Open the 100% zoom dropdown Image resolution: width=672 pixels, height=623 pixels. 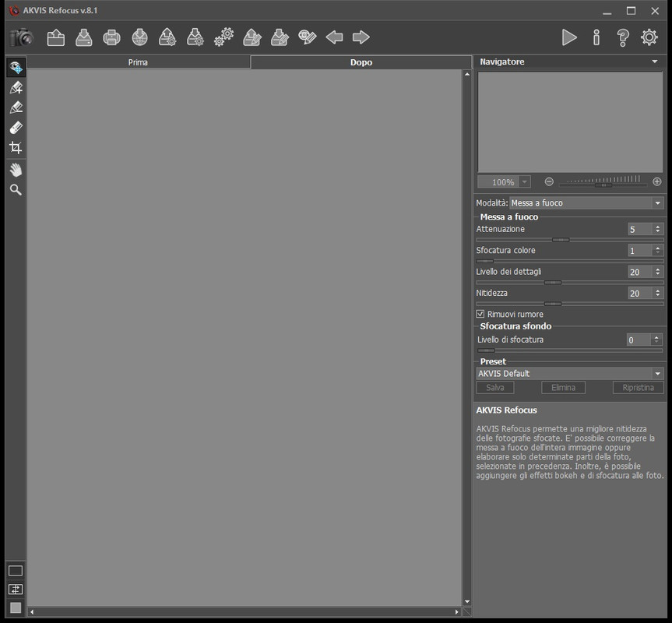coord(525,181)
